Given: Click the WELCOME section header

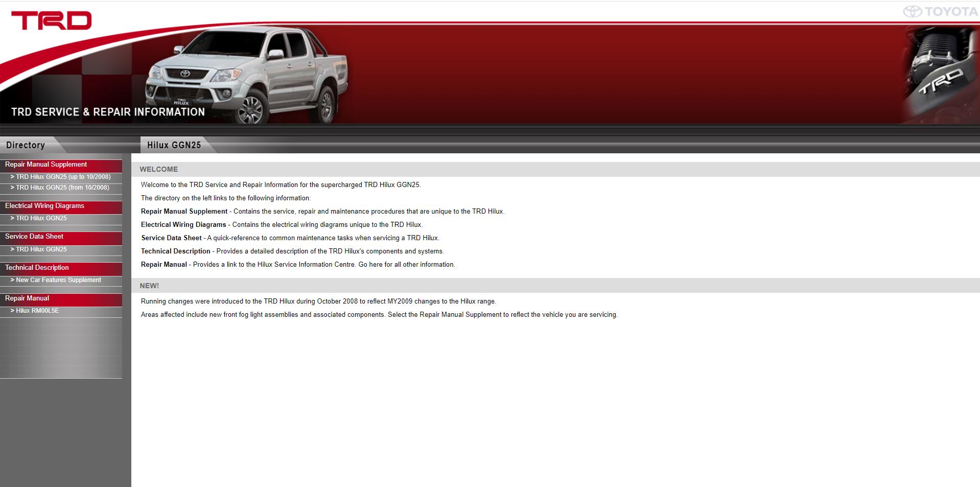Looking at the screenshot, I should click(x=555, y=169).
